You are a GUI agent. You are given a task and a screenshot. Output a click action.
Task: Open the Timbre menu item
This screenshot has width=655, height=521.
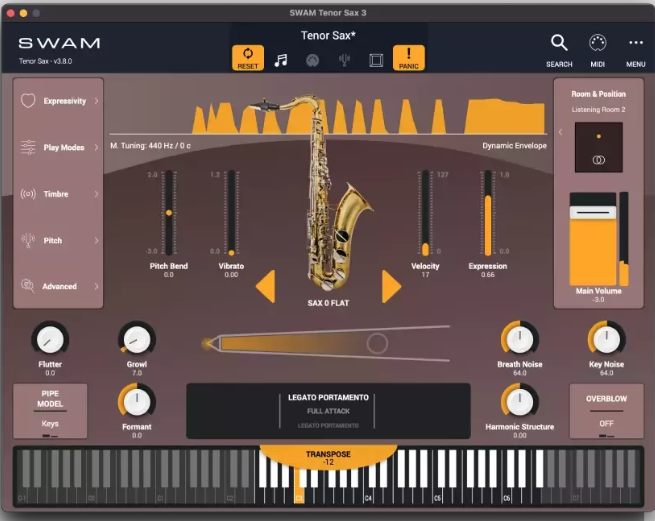(x=58, y=194)
